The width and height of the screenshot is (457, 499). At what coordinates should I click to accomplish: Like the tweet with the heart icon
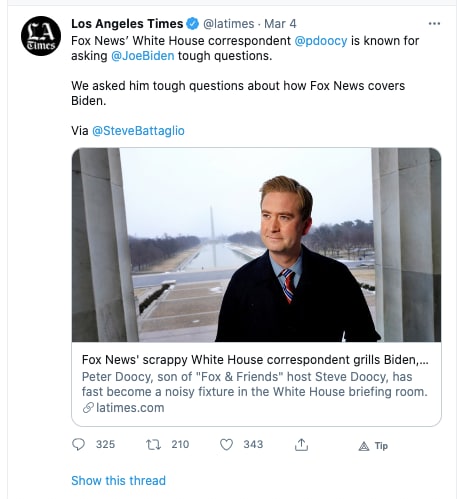pyautogui.click(x=226, y=444)
